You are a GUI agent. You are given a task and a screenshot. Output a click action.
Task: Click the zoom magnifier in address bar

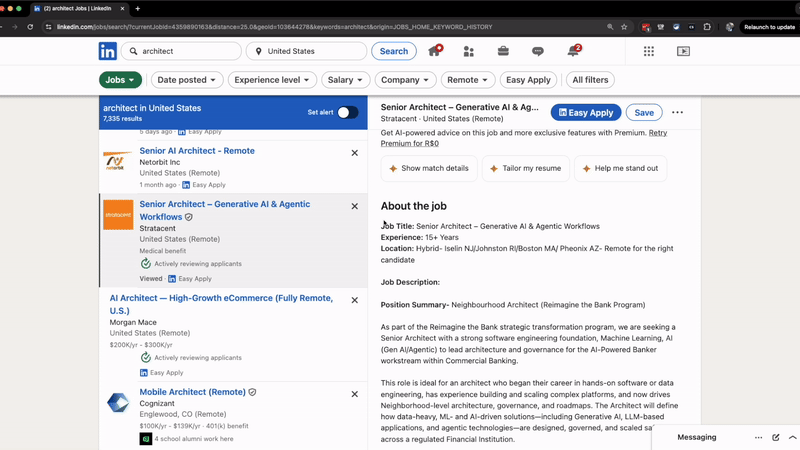[610, 27]
